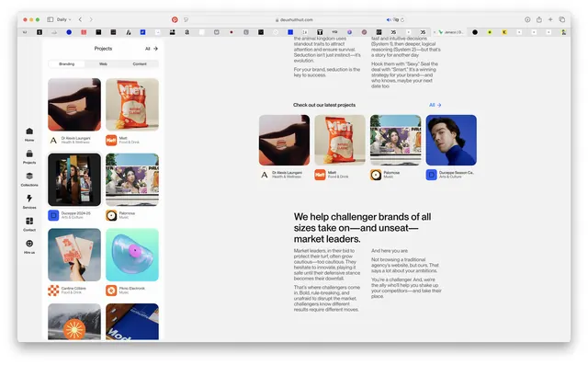Open Miett chips bag thumbnail in Projects panel
Screen dimensions: 588x365
pos(132,104)
